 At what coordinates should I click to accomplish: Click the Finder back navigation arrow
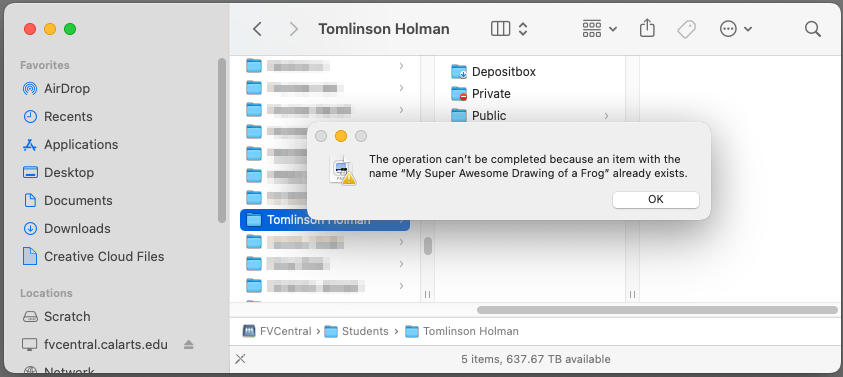pyautogui.click(x=258, y=29)
